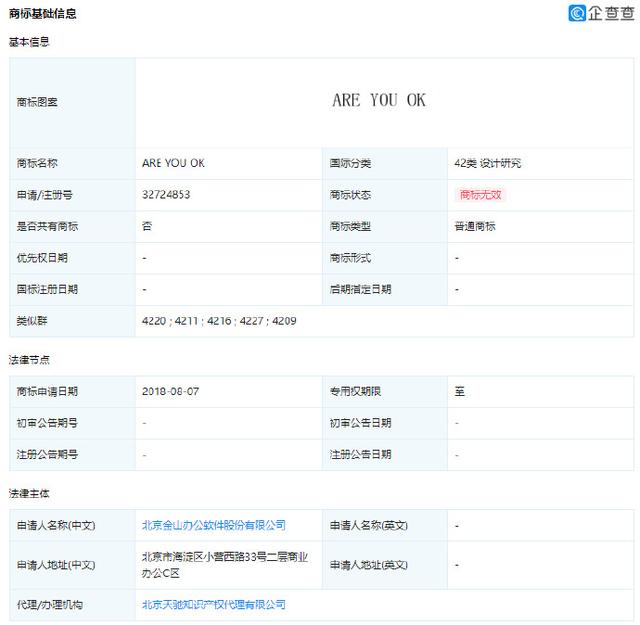Viewport: 640px width, 625px height.
Task: Open the agency link 北京天驰知识产权代理有限公司
Action: point(214,604)
